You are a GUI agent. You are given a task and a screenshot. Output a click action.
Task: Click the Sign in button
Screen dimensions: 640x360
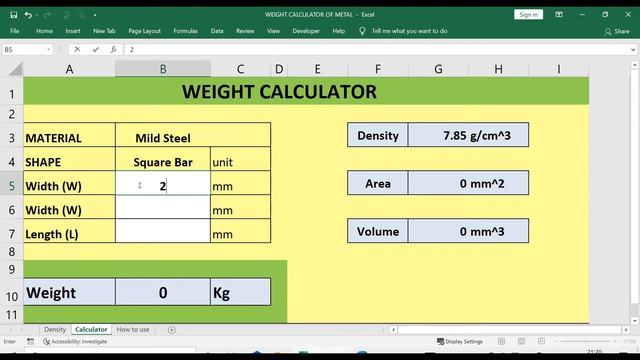click(x=528, y=15)
